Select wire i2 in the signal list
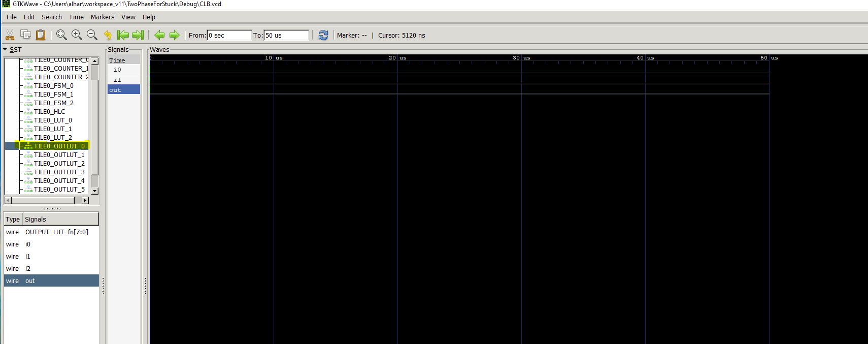 click(x=52, y=269)
